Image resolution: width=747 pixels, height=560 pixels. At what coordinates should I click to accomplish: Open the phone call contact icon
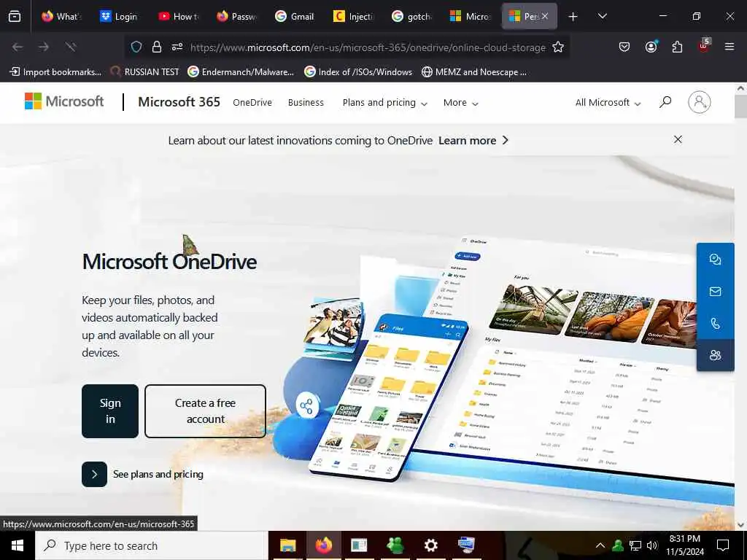715,323
